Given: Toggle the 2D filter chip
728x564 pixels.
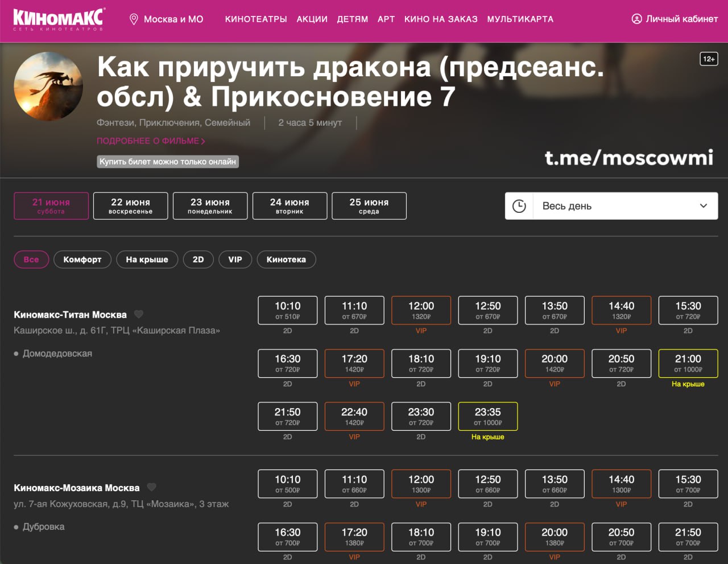Looking at the screenshot, I should [x=198, y=260].
